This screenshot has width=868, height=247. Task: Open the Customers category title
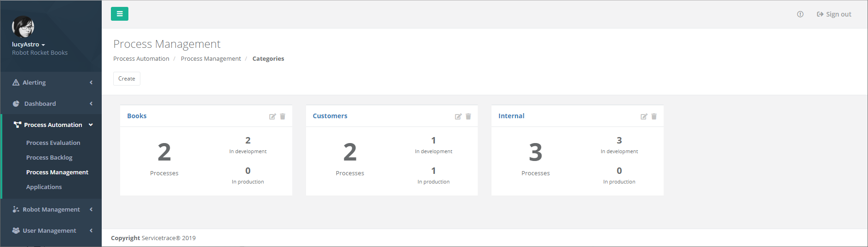[330, 116]
